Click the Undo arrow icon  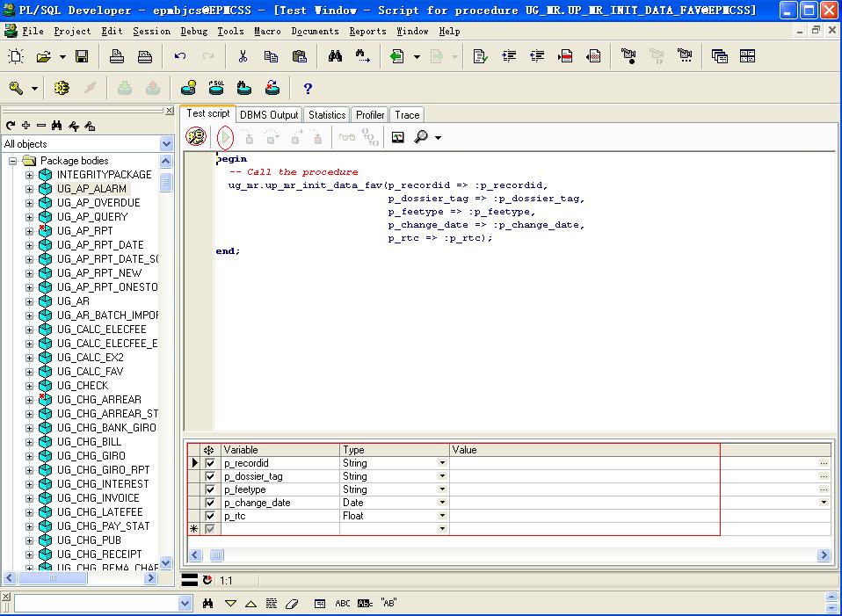pos(180,56)
